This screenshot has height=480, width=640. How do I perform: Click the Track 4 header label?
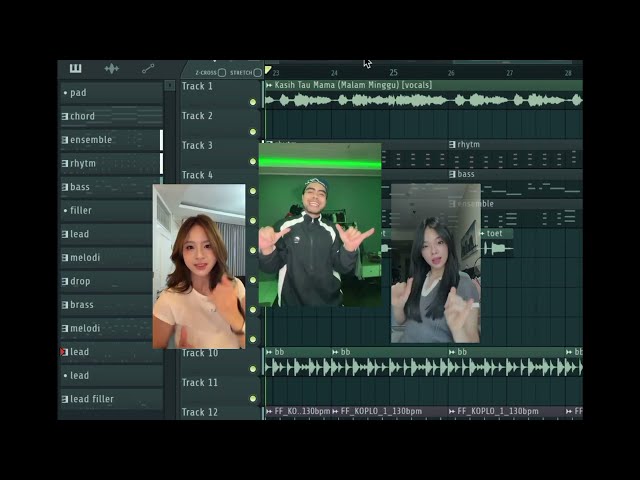pos(197,175)
